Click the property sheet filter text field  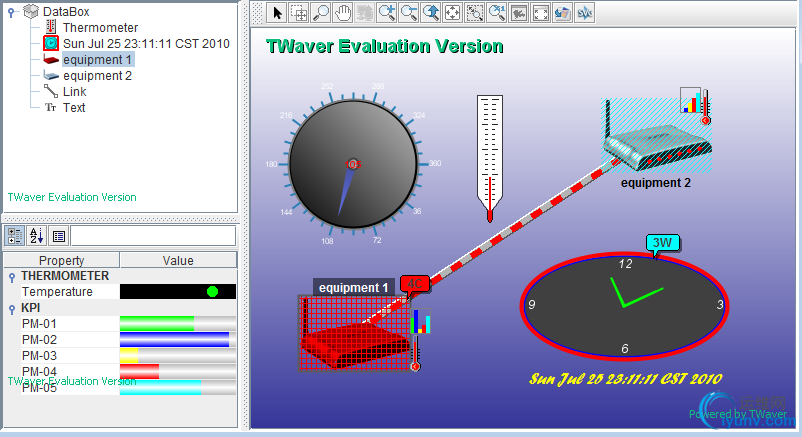click(153, 236)
